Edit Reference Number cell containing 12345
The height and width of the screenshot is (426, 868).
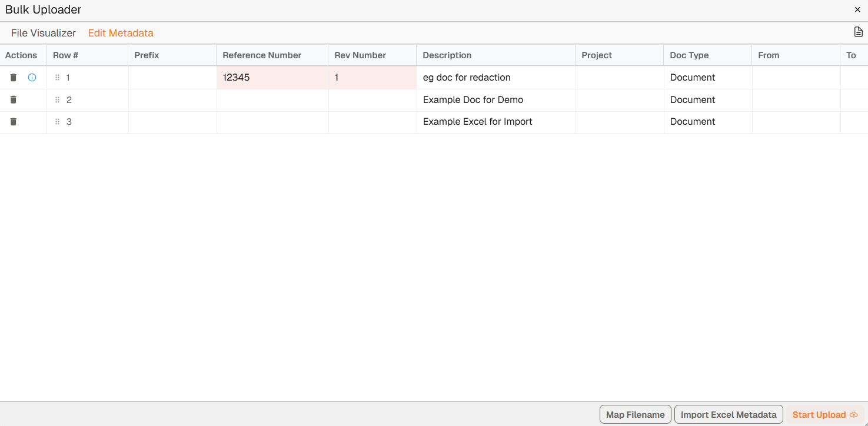[272, 78]
